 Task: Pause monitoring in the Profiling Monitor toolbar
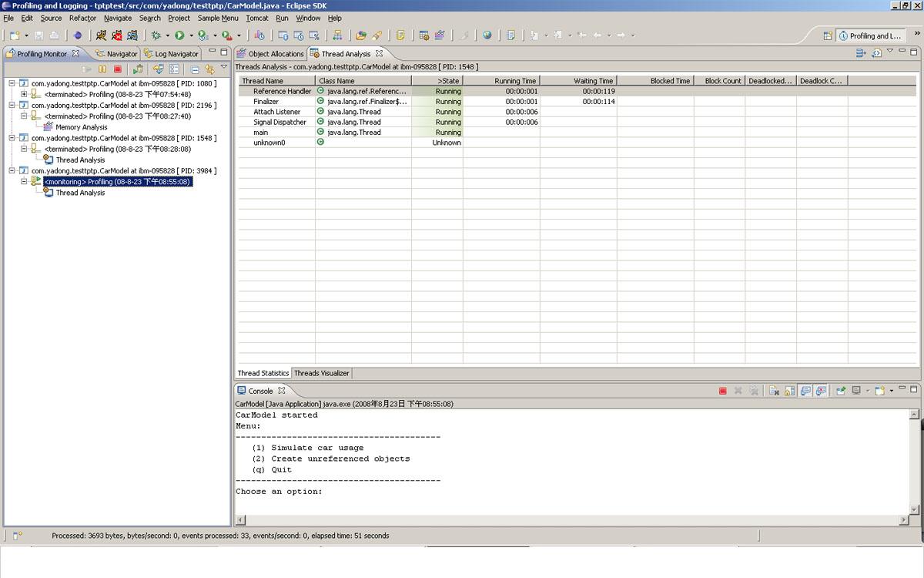pyautogui.click(x=102, y=69)
